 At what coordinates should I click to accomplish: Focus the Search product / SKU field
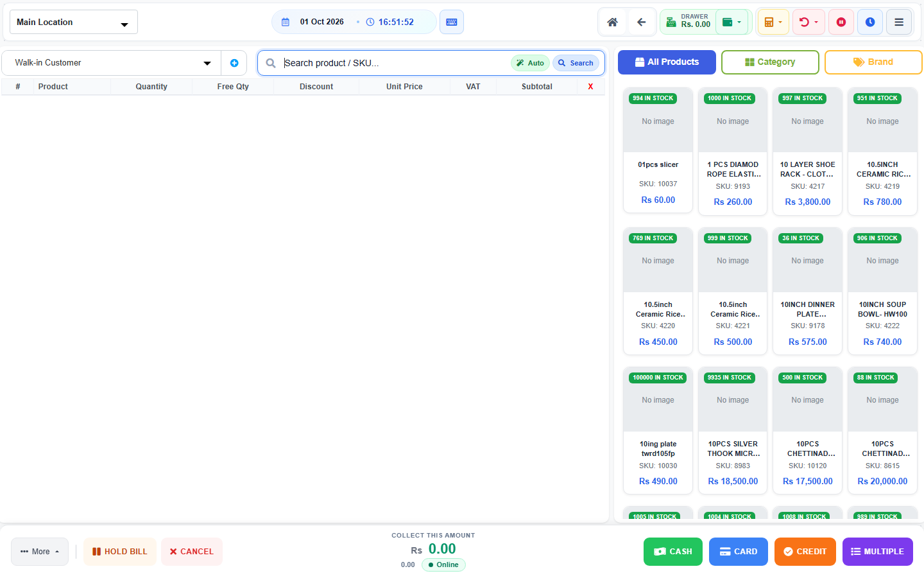395,63
